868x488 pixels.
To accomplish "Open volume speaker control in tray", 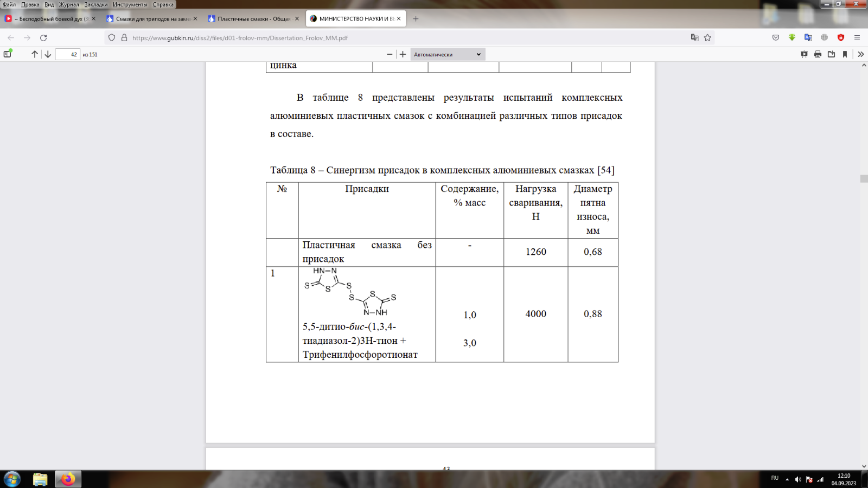I will [798, 479].
